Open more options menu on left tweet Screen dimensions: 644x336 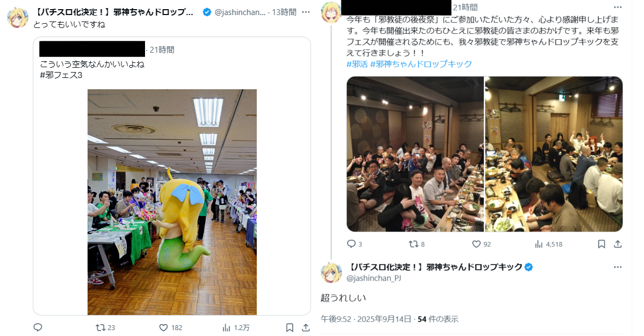(x=306, y=12)
